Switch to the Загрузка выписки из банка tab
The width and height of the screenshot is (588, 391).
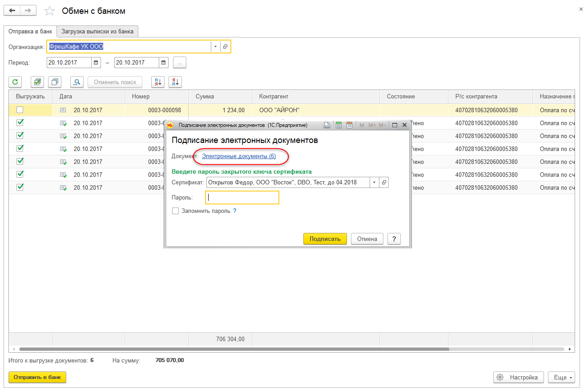coord(98,32)
